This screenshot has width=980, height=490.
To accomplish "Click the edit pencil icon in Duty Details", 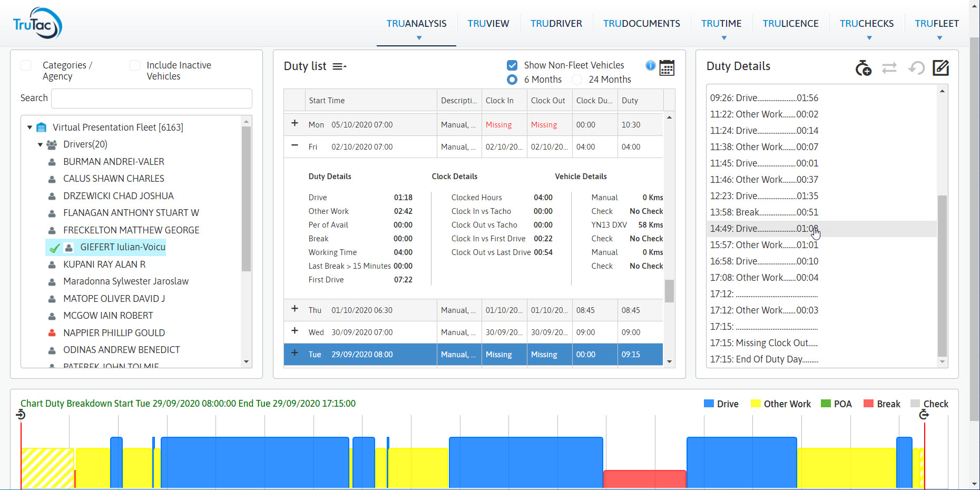I will (940, 68).
